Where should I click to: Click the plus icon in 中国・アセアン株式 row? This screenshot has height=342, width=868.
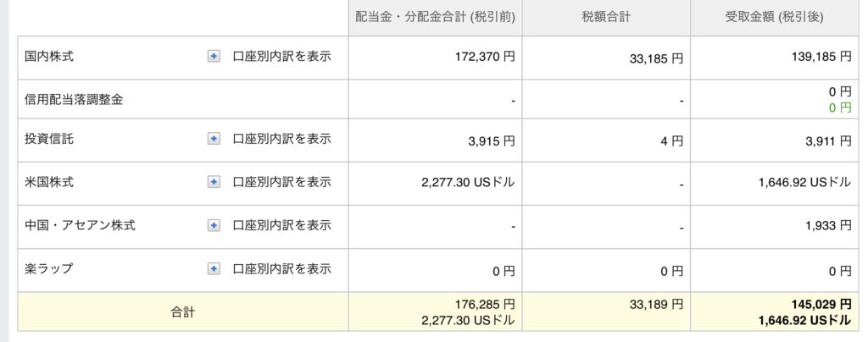coord(214,225)
